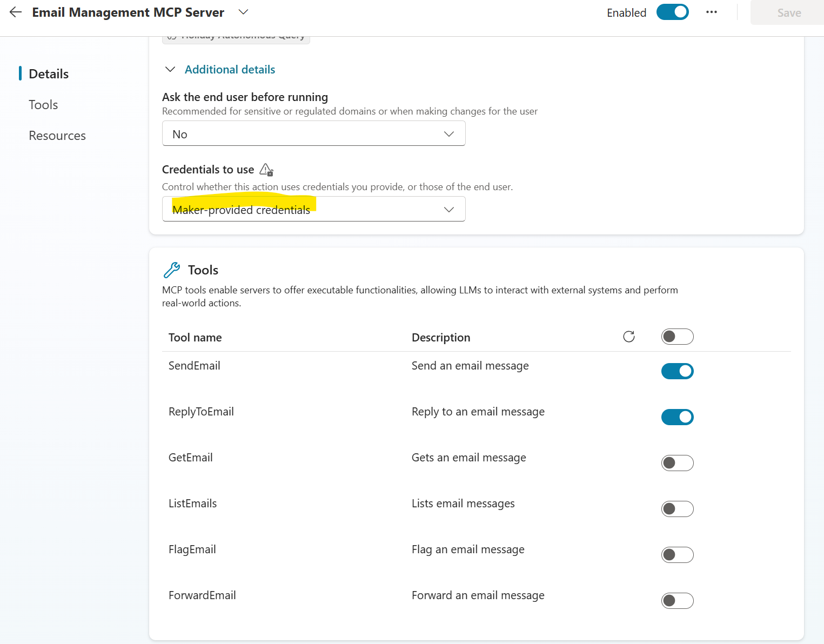Enable the FlagEmail tool

click(677, 554)
